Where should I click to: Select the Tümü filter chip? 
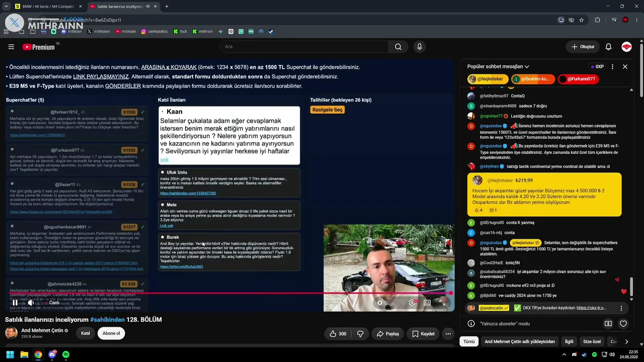point(469,341)
